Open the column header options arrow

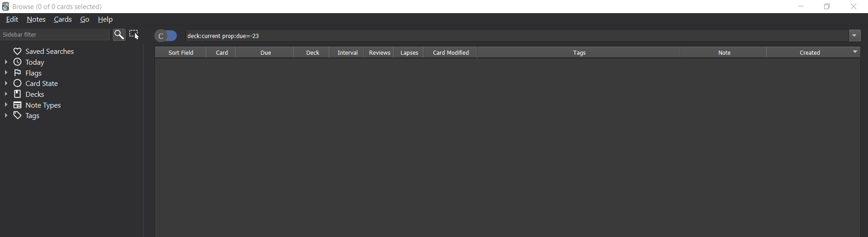click(x=855, y=52)
